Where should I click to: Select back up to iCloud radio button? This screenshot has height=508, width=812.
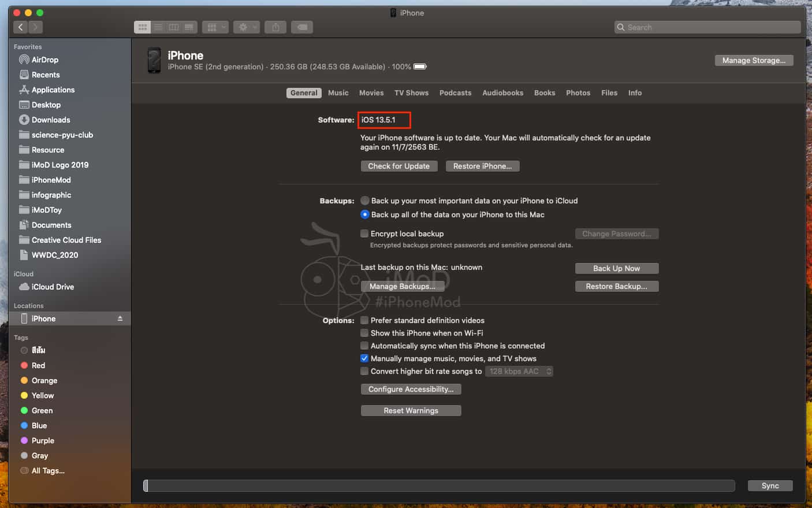365,201
